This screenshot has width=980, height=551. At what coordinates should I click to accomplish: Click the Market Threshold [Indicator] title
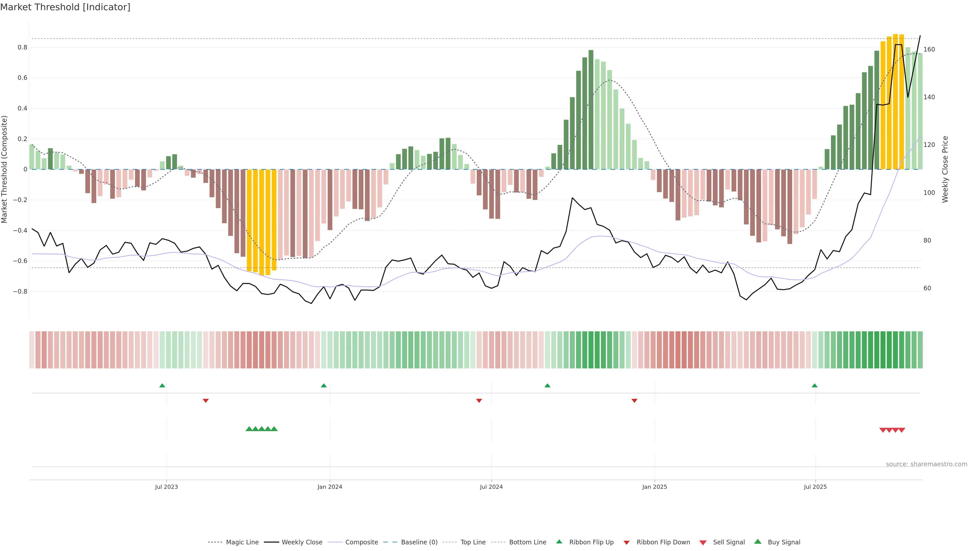(x=65, y=7)
